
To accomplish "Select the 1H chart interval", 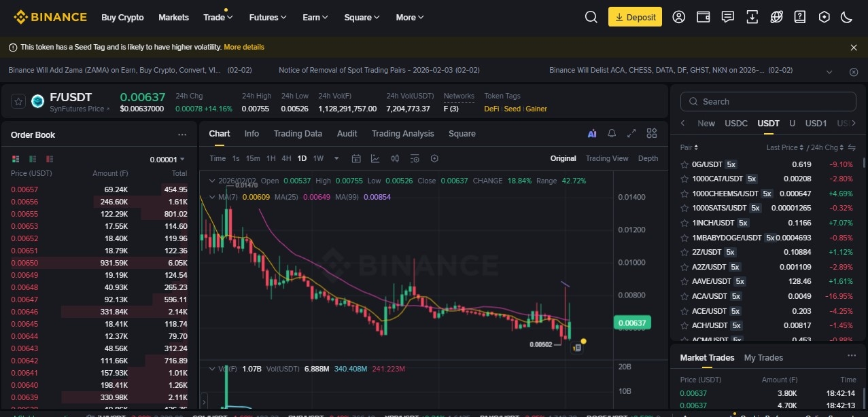I will 271,158.
